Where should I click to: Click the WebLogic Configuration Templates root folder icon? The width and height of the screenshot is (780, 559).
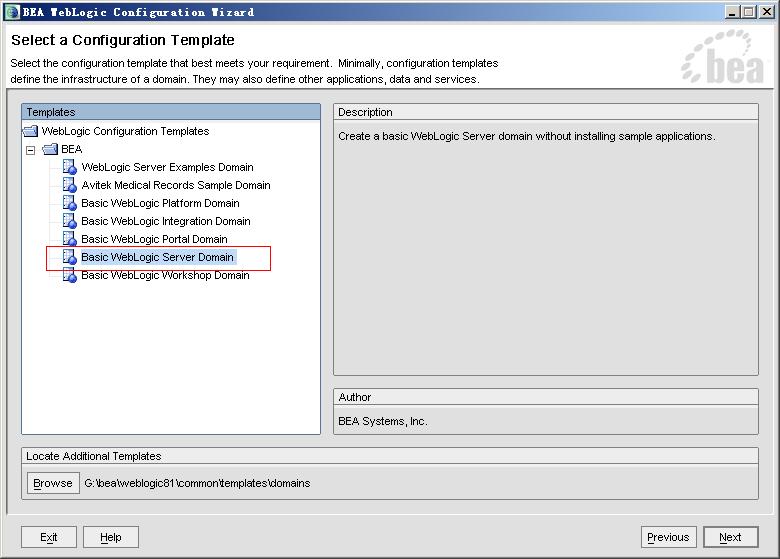click(x=31, y=131)
